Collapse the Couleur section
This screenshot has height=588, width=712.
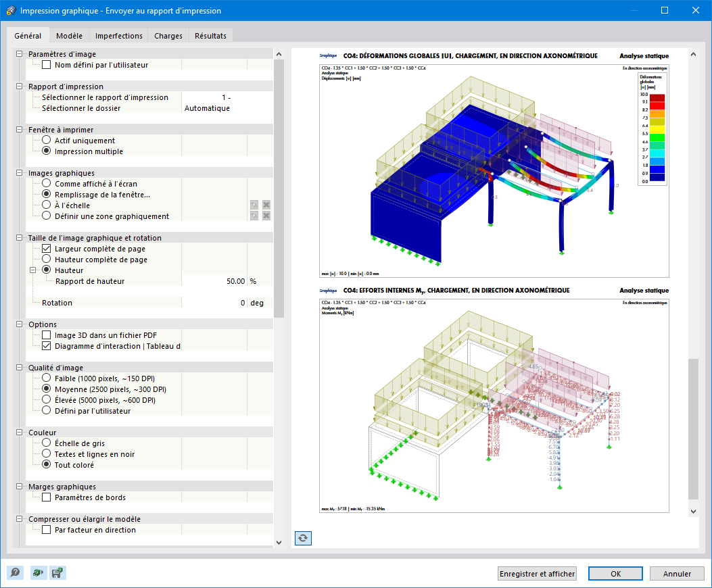19,433
